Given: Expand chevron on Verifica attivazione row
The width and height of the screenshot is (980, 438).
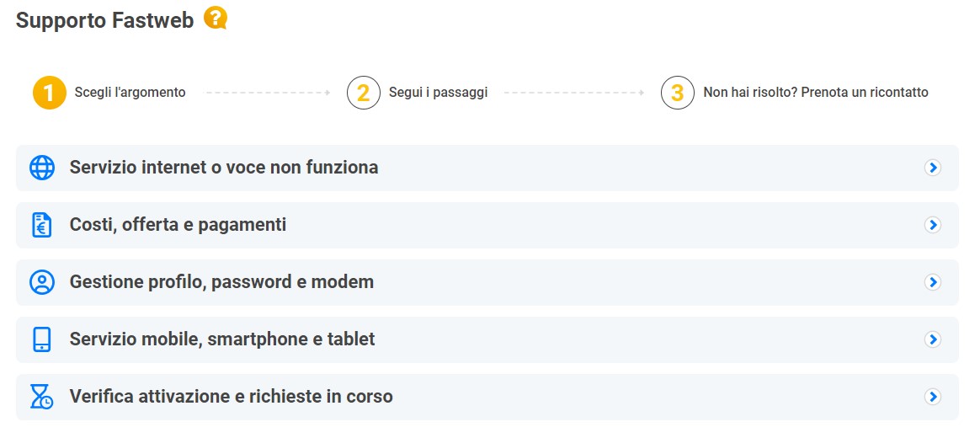Looking at the screenshot, I should click(933, 397).
